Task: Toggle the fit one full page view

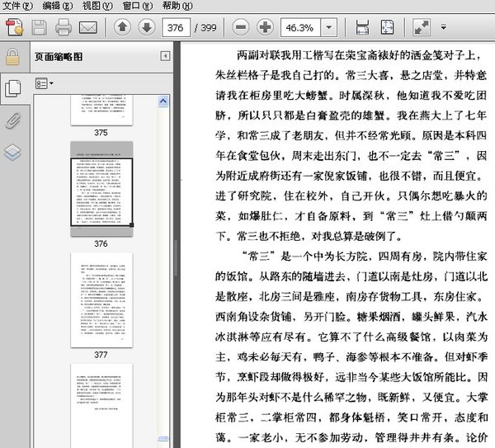Action: coord(386,28)
